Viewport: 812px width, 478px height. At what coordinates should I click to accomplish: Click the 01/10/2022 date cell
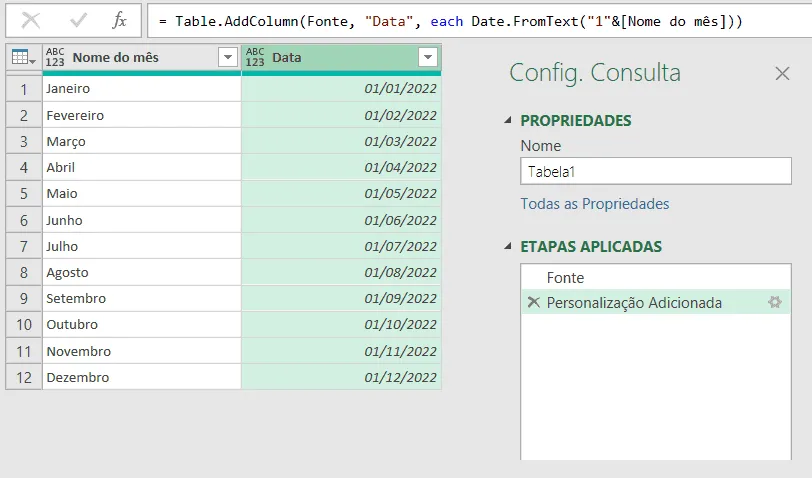341,325
